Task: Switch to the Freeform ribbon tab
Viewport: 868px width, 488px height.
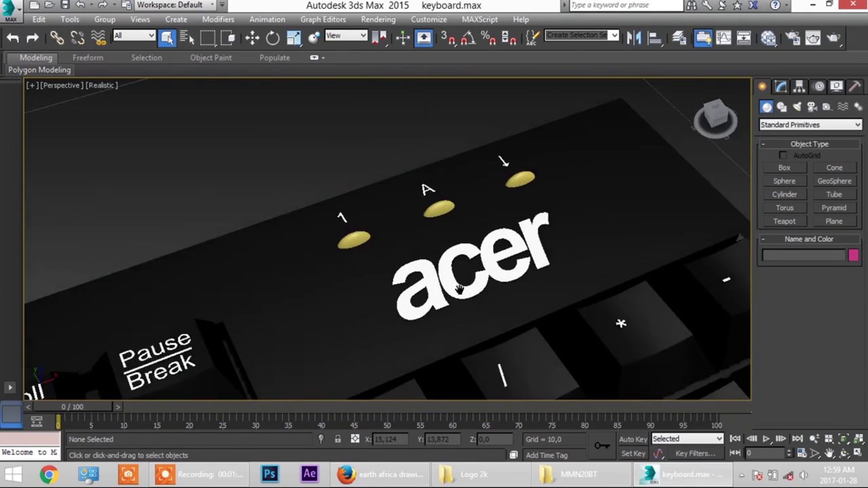Action: [88, 58]
